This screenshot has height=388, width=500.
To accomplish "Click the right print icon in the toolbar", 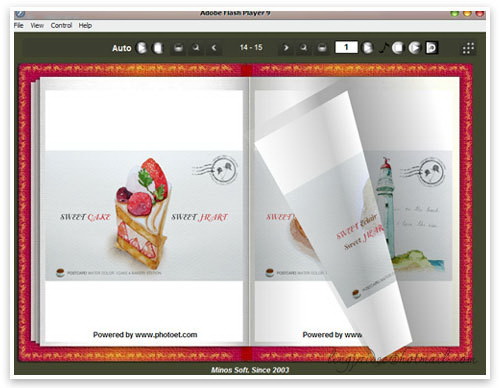I will (322, 48).
